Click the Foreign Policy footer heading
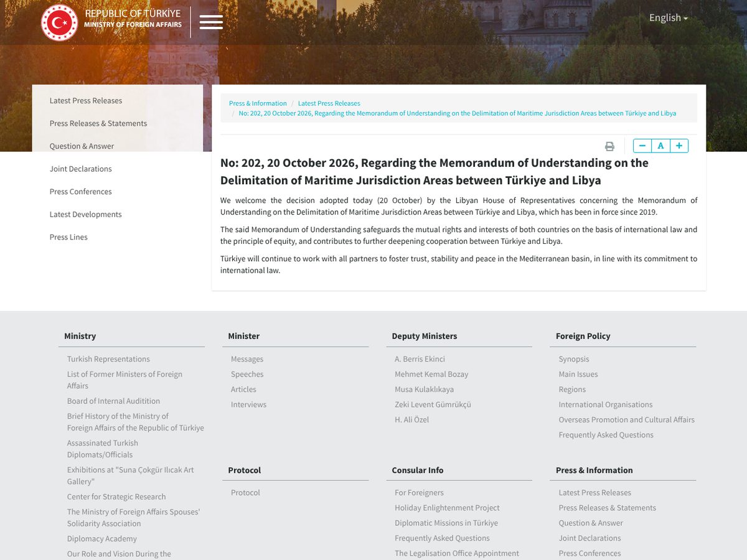The image size is (747, 560). (583, 336)
